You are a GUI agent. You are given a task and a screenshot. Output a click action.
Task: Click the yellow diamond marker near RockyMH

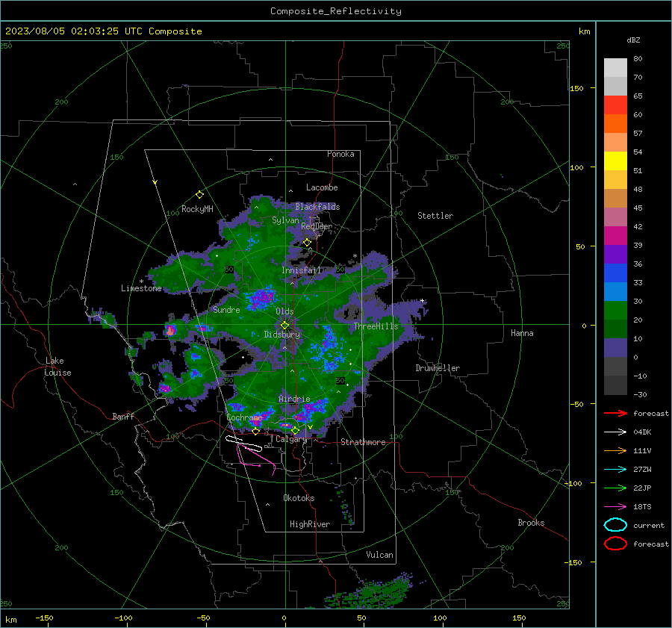point(199,195)
